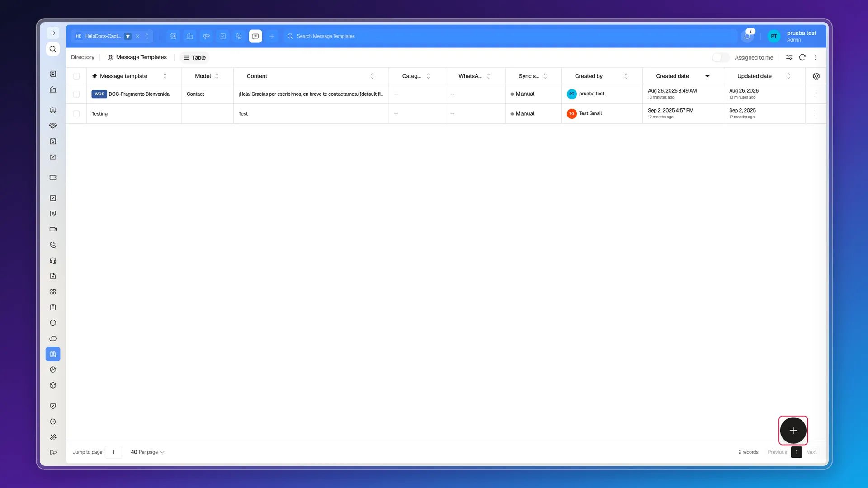Viewport: 868px width, 488px height.
Task: Select the DOC-Fragmento Bienvenida row checkbox
Action: click(x=76, y=94)
